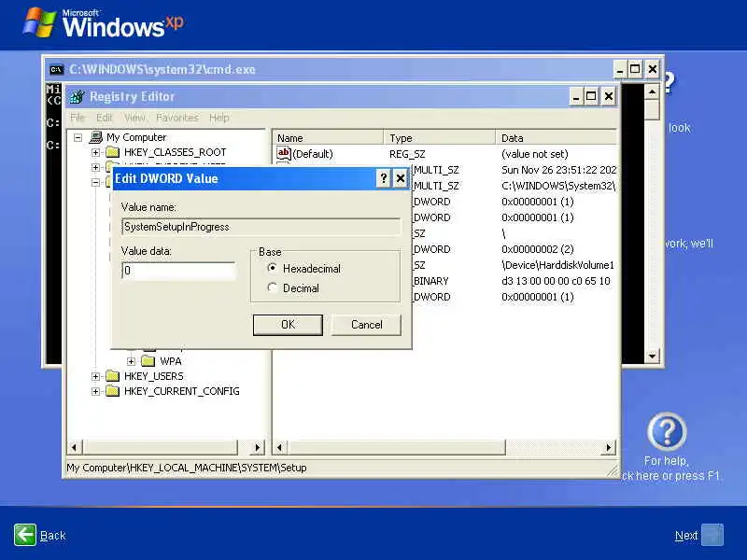Select the Decimal base option
This screenshot has height=560, width=747.
point(272,287)
